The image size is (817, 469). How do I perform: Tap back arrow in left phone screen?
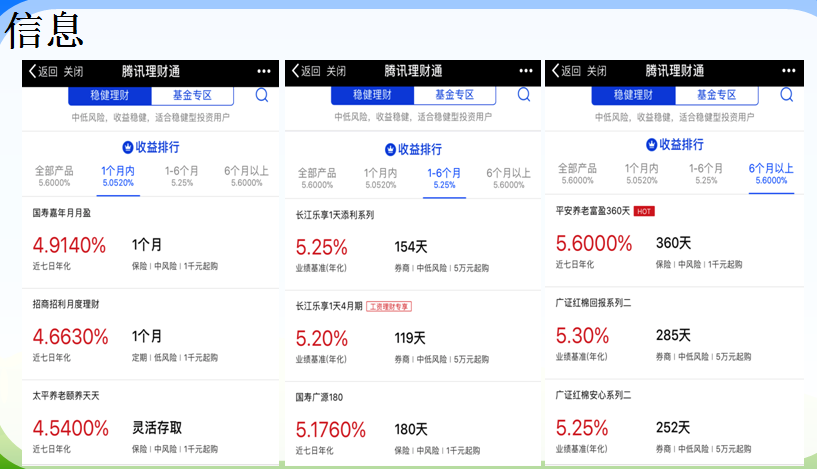tap(32, 71)
